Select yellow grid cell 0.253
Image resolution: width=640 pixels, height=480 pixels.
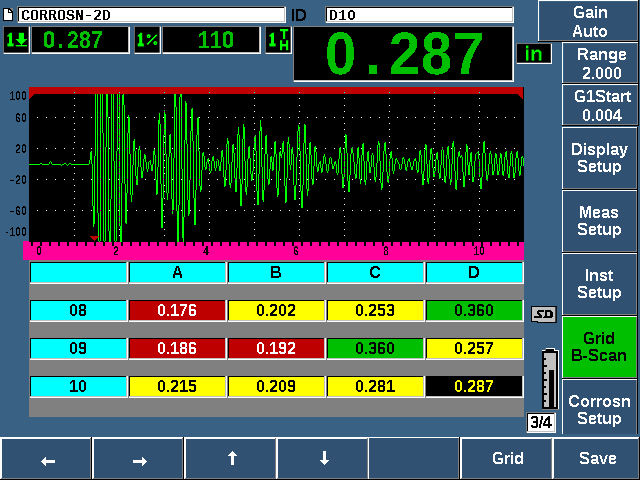(375, 311)
